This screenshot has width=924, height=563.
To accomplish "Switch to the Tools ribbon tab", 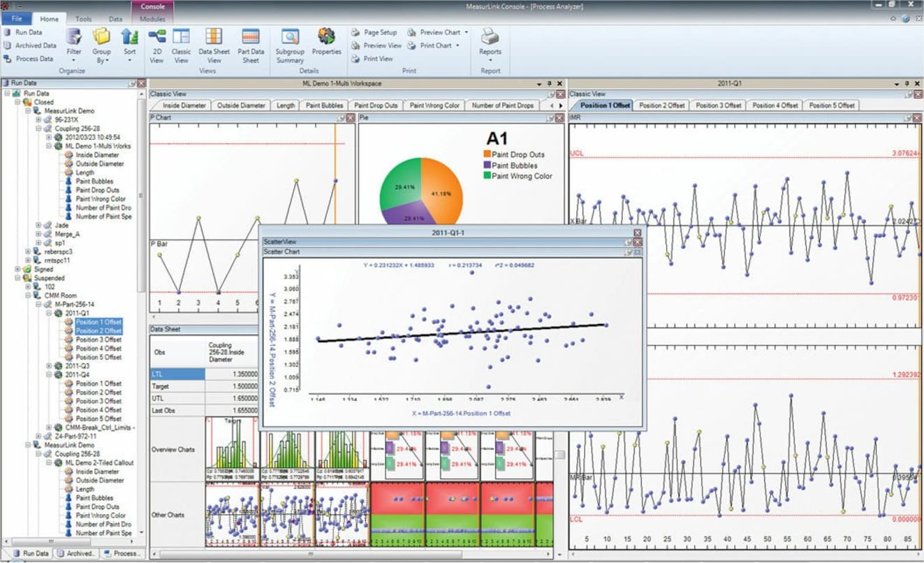I will (x=83, y=19).
